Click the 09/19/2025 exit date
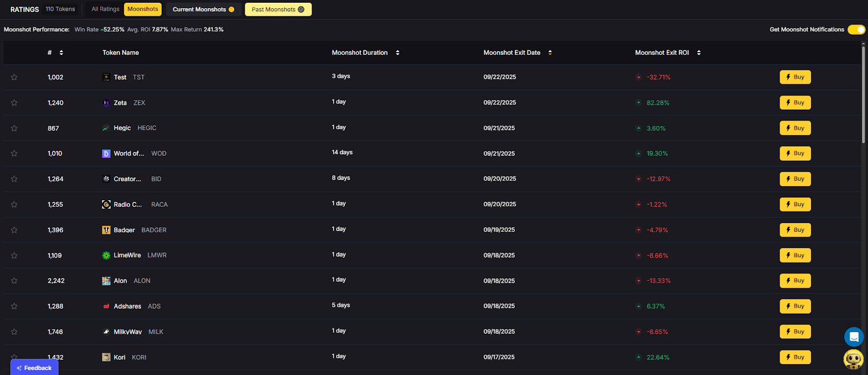The width and height of the screenshot is (868, 375). point(499,230)
